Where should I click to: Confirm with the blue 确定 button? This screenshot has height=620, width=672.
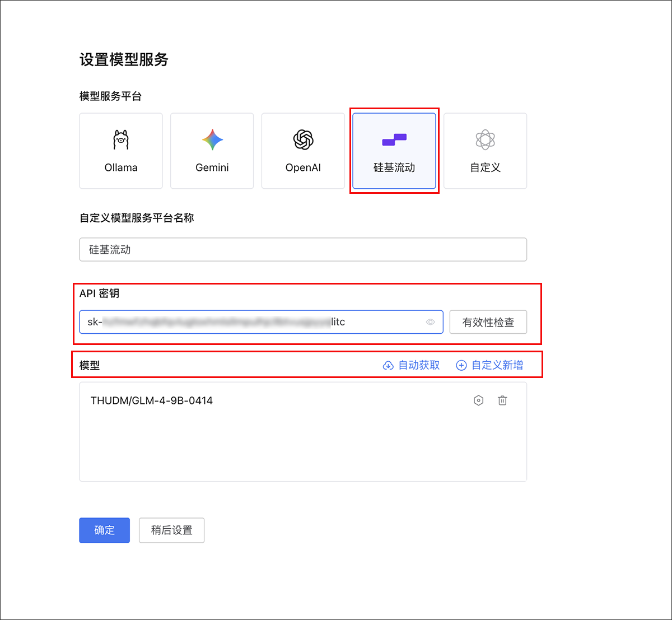(104, 530)
